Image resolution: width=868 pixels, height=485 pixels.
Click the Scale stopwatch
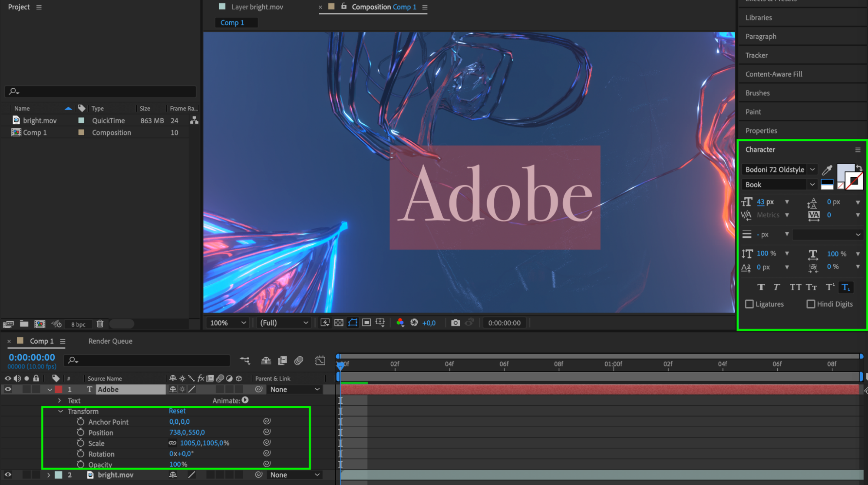point(80,443)
